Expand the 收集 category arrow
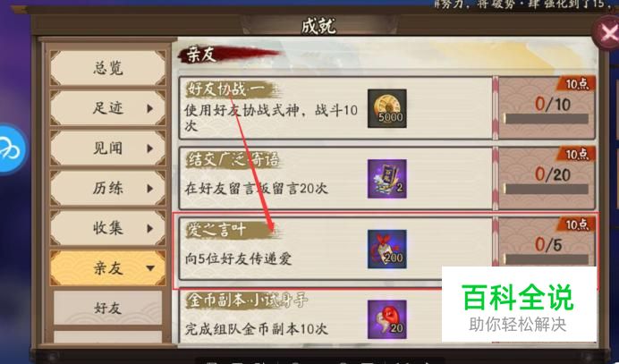 click(x=149, y=228)
